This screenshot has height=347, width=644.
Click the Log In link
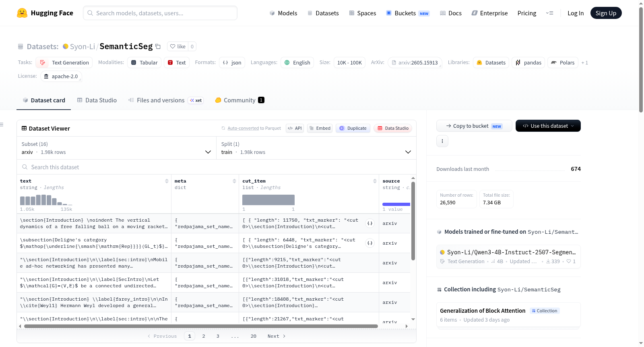point(576,13)
